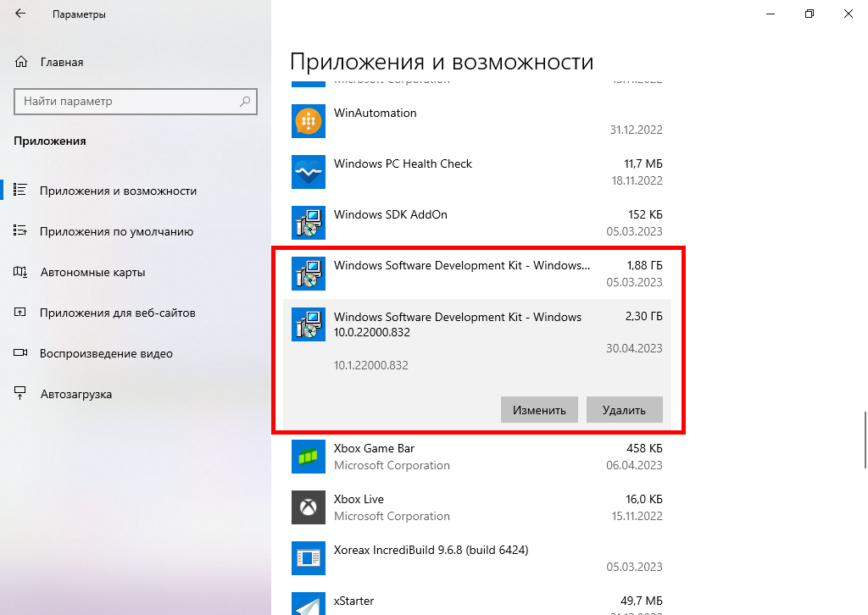Click the Windows SDK AddOn icon
This screenshot has height=615, width=868.
click(309, 223)
